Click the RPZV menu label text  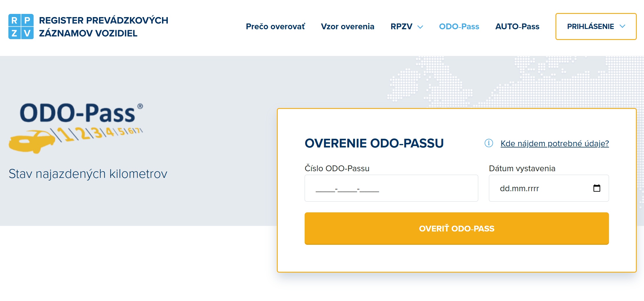pos(401,26)
